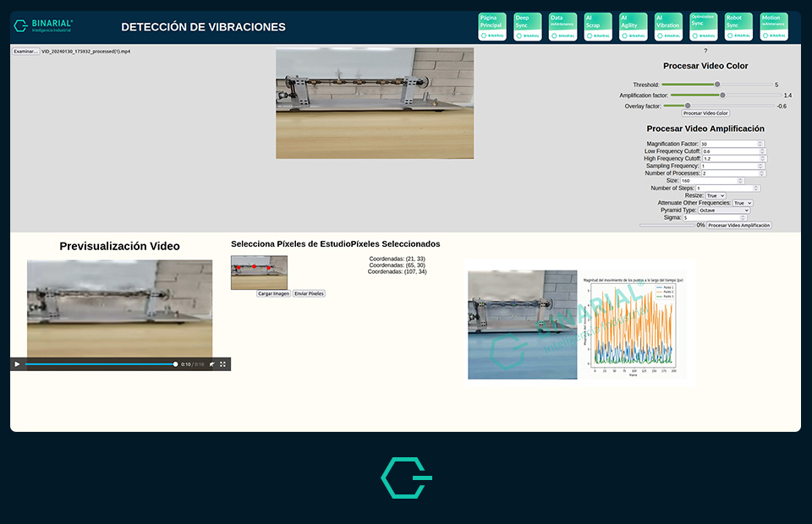The width and height of the screenshot is (812, 524).
Task: Play the preview video
Action: point(17,364)
